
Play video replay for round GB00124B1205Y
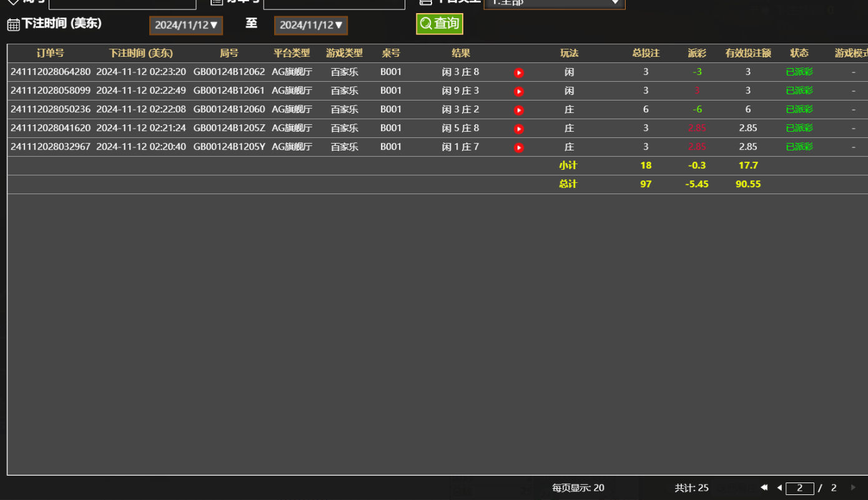518,147
